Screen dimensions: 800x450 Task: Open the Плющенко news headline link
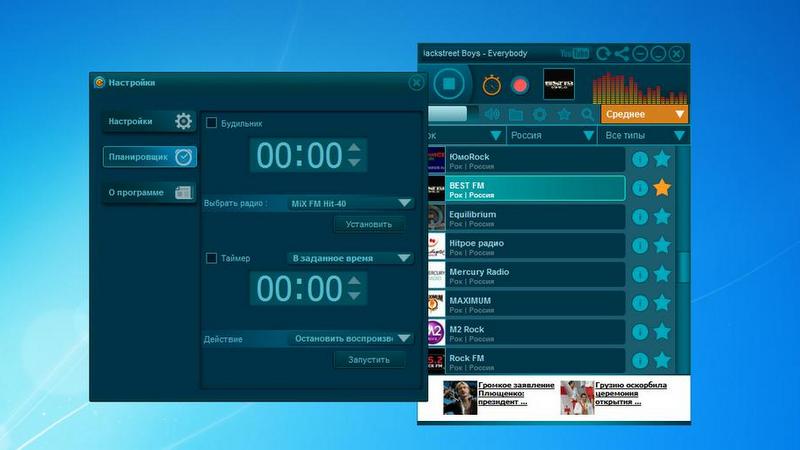click(x=516, y=393)
